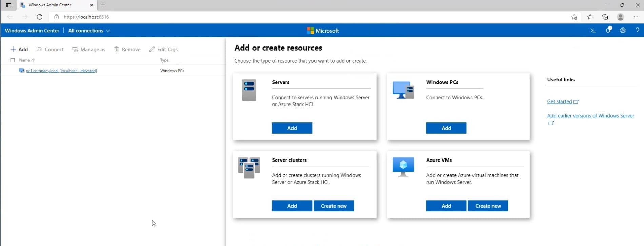Click the Windows PCs card icon
This screenshot has width=644, height=246.
click(x=403, y=90)
